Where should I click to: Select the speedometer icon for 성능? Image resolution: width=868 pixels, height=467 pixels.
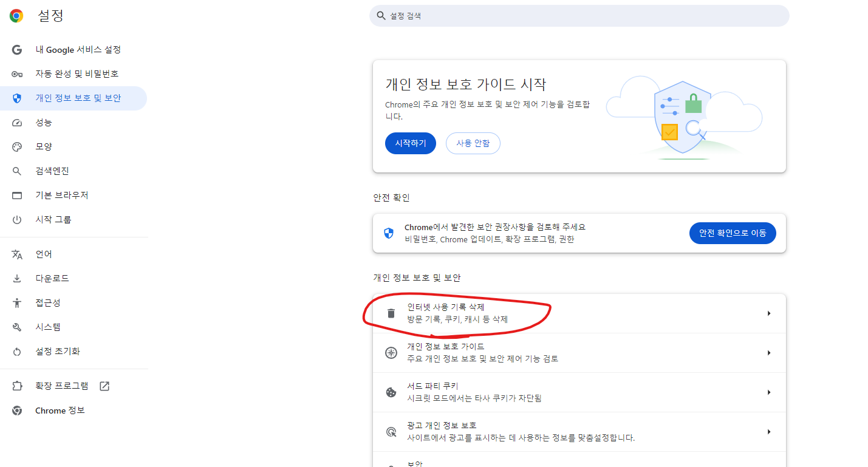[17, 122]
